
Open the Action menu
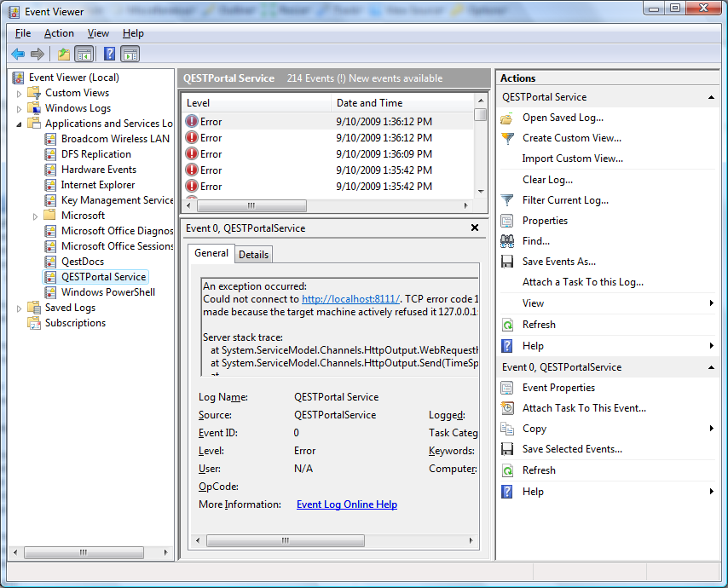point(59,33)
